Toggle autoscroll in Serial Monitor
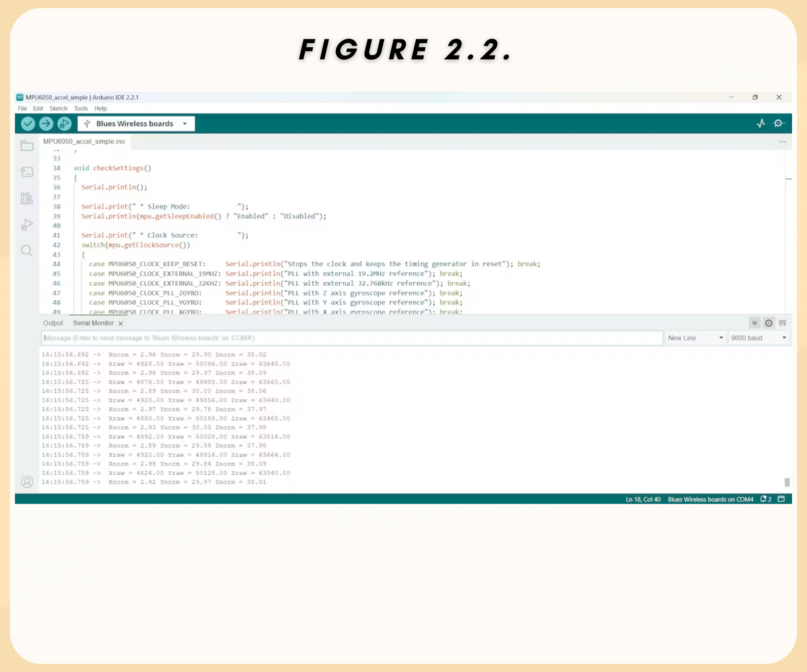 (754, 323)
